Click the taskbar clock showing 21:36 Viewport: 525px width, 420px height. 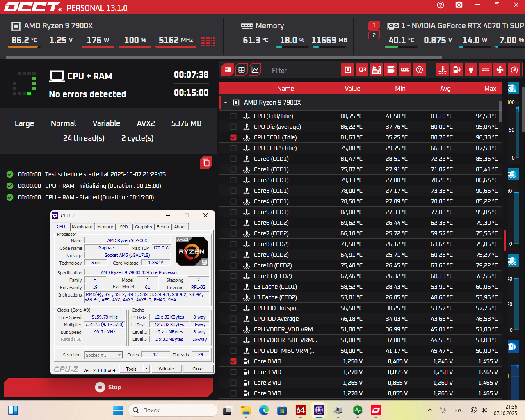pyautogui.click(x=505, y=410)
